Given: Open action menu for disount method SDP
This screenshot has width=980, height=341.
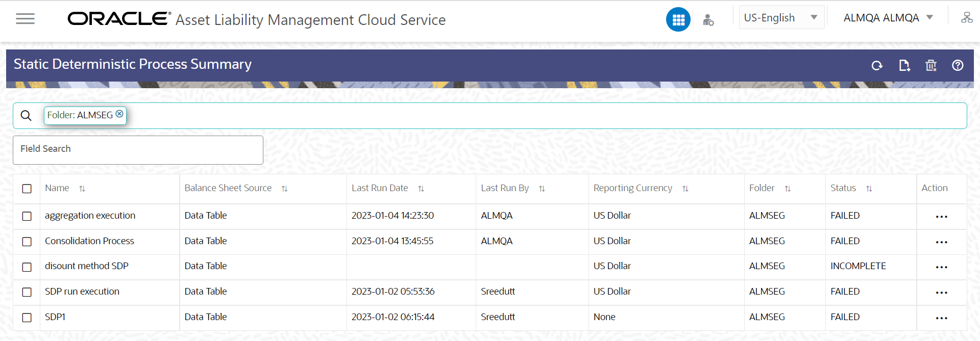Looking at the screenshot, I should (941, 267).
